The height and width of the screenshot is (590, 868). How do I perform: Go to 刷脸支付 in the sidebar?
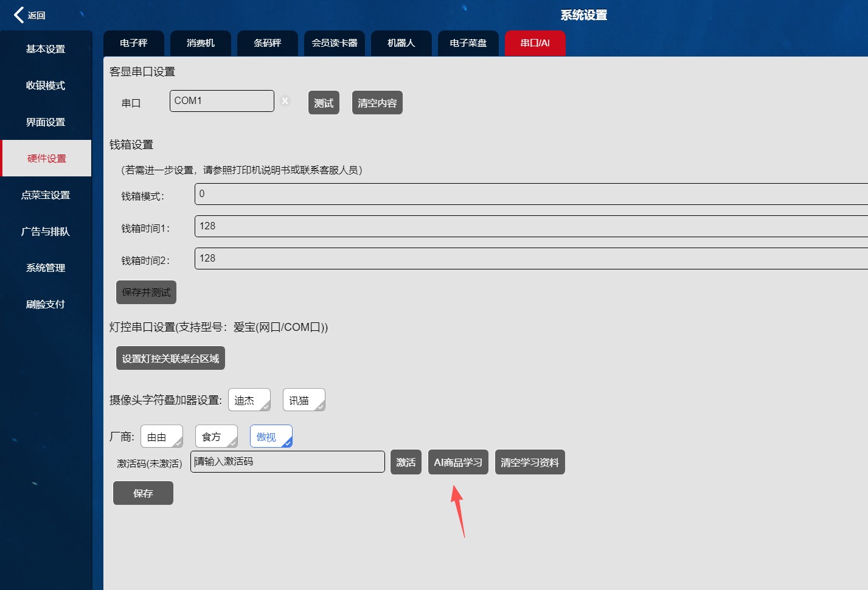click(46, 305)
